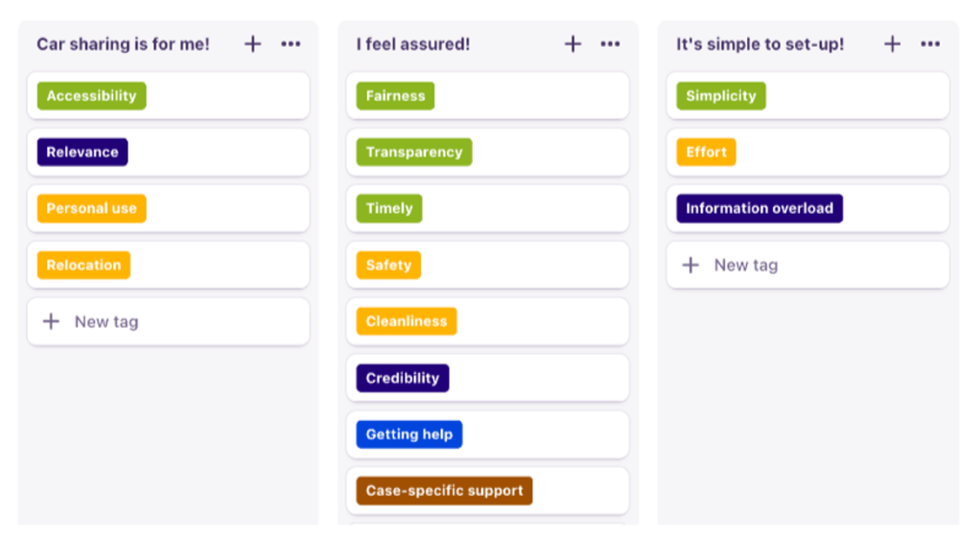980x542 pixels.
Task: Click plus icon in "It's simple to set-up!" header
Action: pos(892,44)
